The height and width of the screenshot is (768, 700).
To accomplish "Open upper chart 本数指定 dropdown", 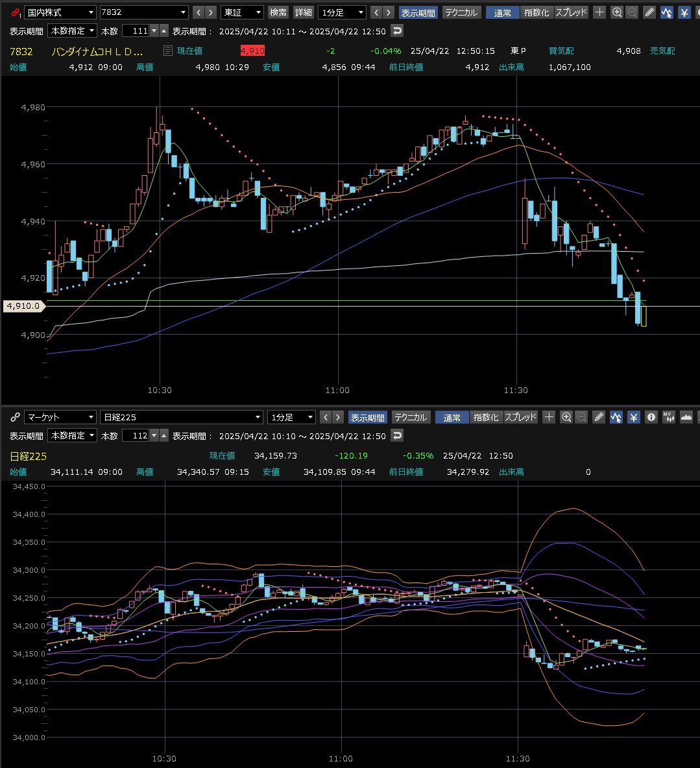I will tap(72, 31).
